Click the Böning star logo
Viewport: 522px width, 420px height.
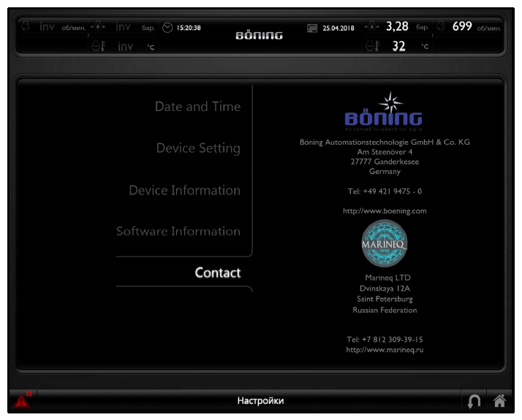coord(385,110)
